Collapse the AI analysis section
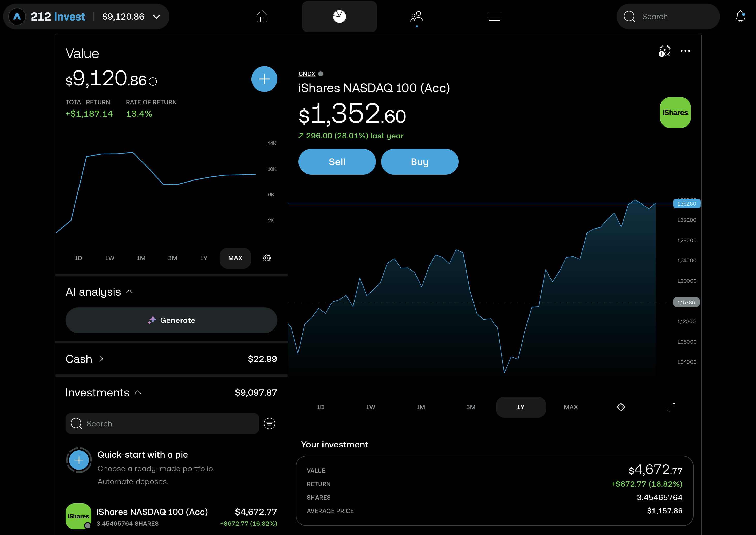 [x=129, y=292]
